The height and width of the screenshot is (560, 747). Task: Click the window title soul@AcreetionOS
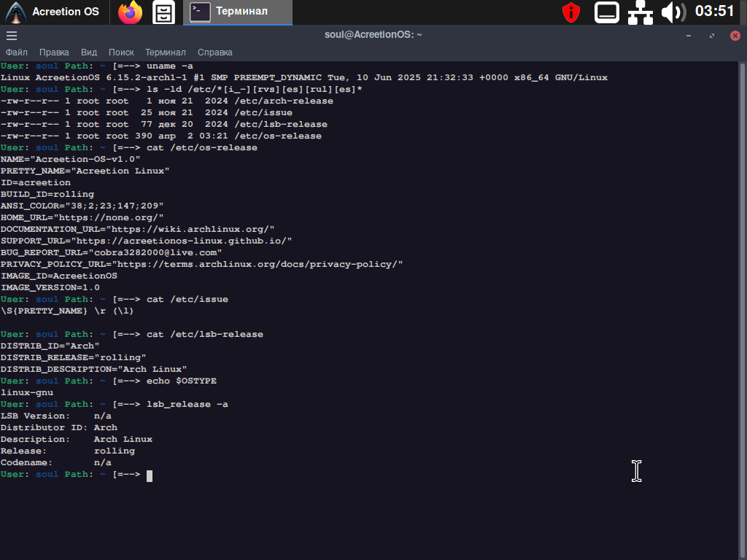pyautogui.click(x=373, y=35)
